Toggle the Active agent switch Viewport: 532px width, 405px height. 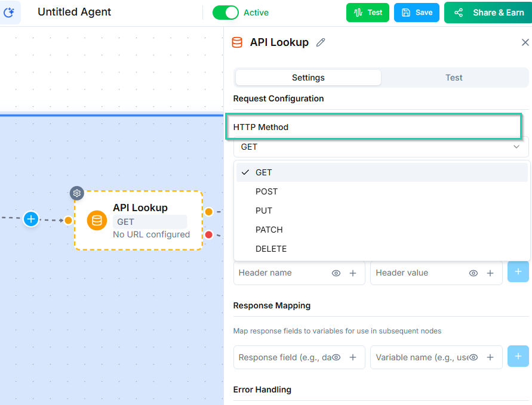click(x=226, y=13)
